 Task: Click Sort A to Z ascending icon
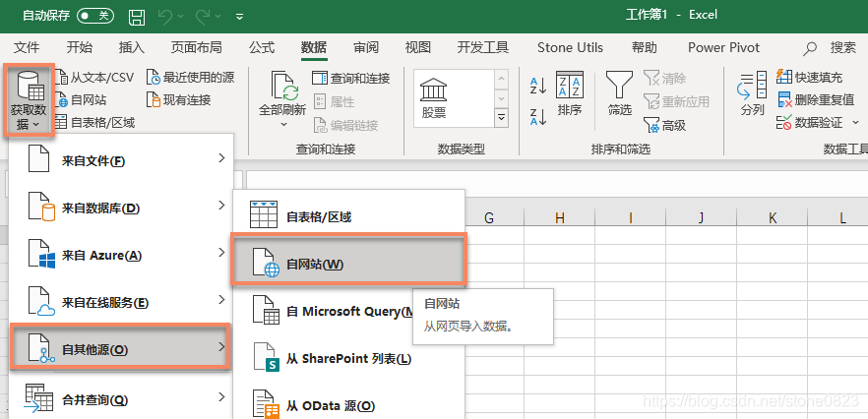[538, 86]
